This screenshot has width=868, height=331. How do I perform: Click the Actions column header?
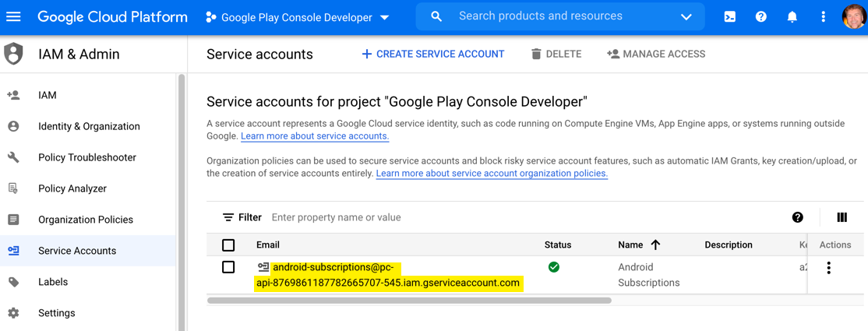tap(835, 245)
